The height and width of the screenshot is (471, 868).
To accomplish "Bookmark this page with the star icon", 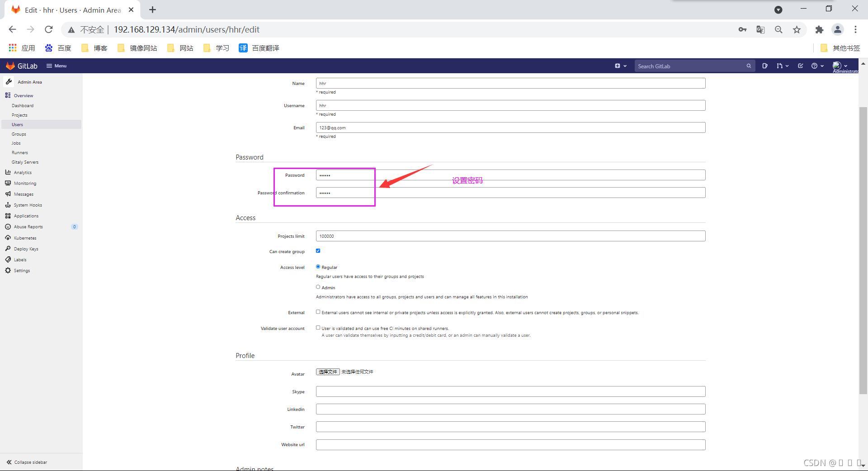I will pos(797,29).
